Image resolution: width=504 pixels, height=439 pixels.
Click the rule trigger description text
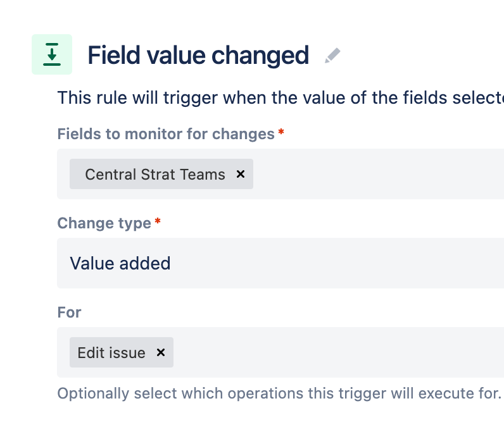point(280,97)
